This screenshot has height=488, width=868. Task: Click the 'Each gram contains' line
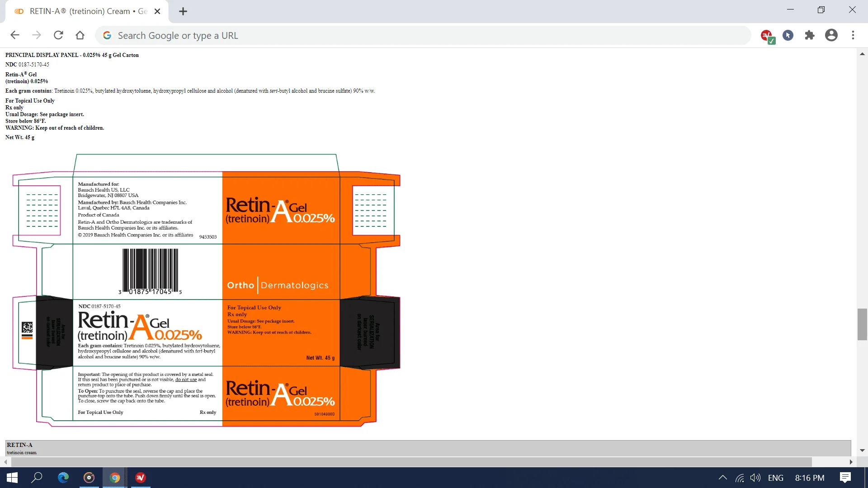190,91
